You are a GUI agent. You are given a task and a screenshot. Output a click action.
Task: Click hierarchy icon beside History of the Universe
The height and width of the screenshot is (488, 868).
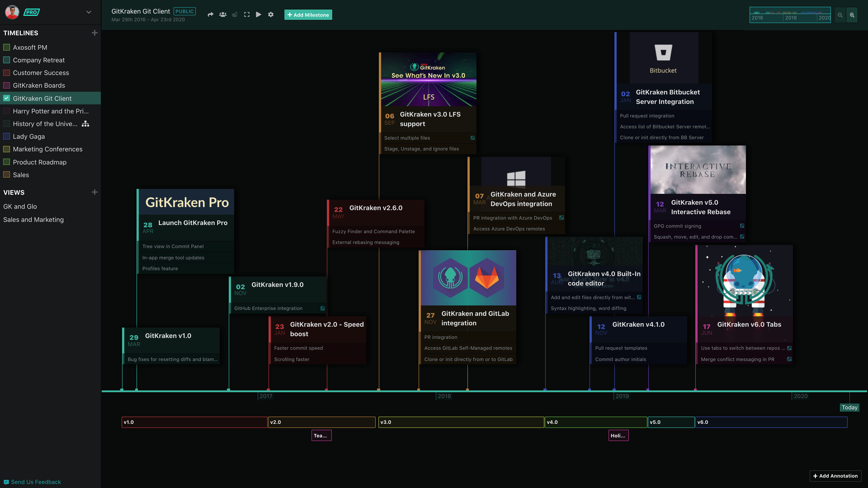(x=86, y=124)
